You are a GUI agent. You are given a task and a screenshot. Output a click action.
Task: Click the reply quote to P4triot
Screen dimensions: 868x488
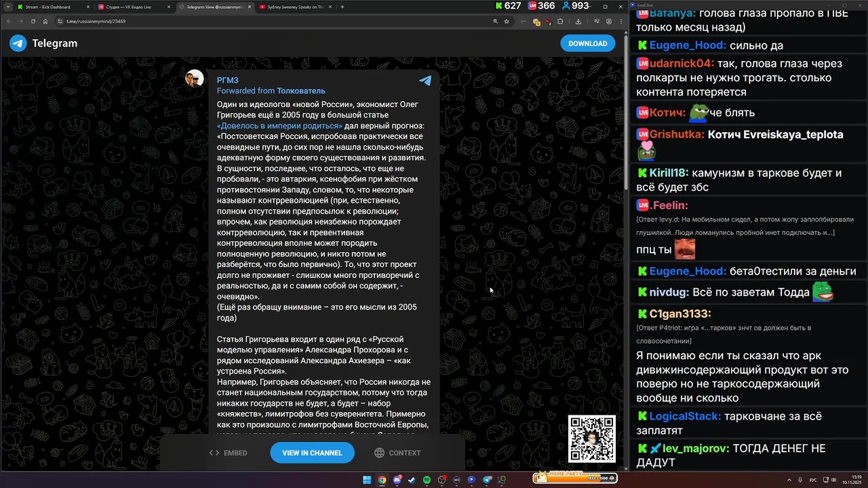[x=724, y=334]
